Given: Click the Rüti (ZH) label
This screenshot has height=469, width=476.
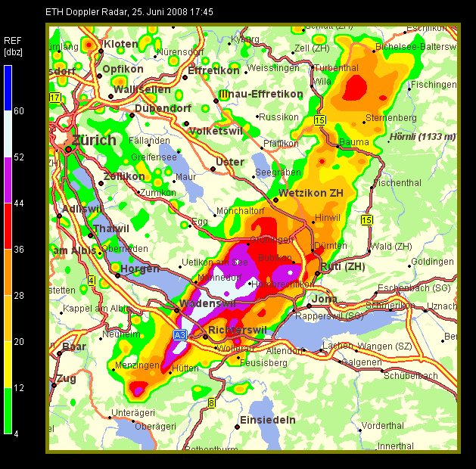Looking at the screenshot, I should click(x=343, y=267).
